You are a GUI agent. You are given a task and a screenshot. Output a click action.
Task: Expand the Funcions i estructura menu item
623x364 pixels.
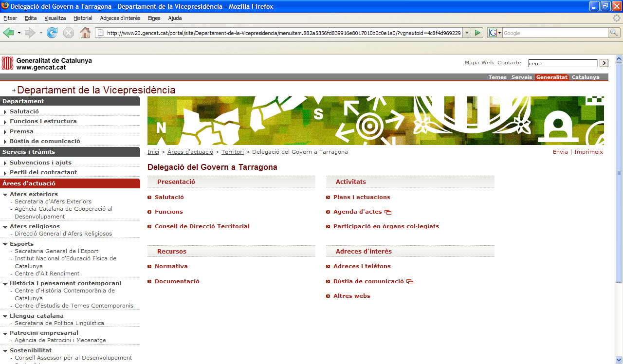(x=5, y=122)
